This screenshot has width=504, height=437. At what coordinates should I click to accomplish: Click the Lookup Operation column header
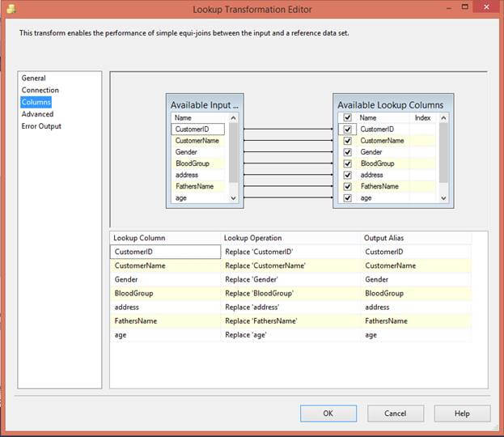click(x=291, y=238)
